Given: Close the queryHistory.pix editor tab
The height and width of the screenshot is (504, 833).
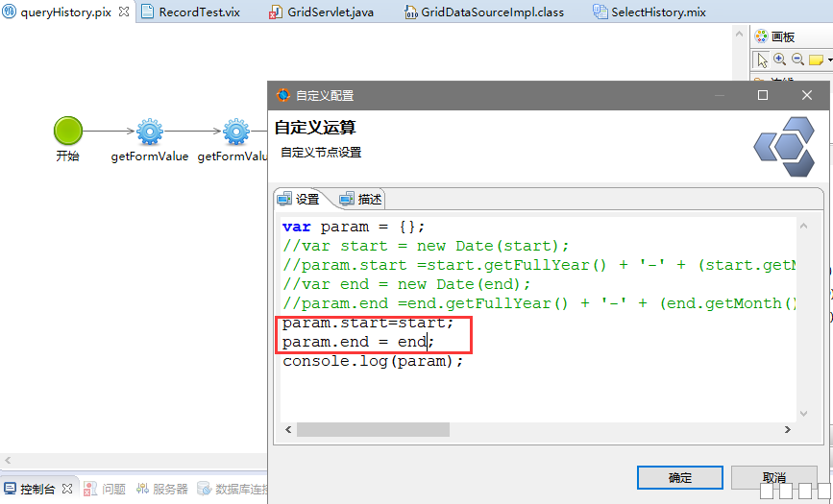Looking at the screenshot, I should (124, 12).
